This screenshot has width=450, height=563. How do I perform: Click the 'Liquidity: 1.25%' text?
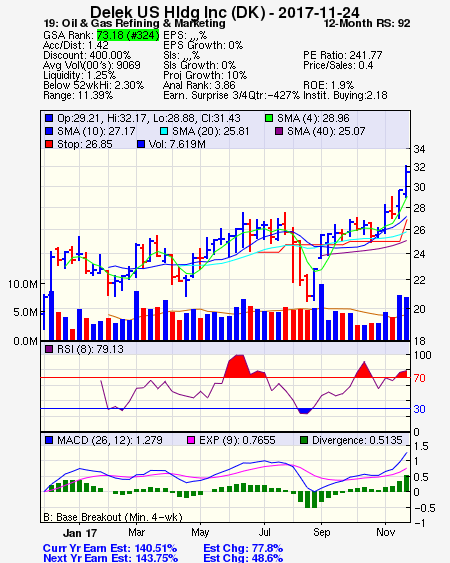pos(79,75)
